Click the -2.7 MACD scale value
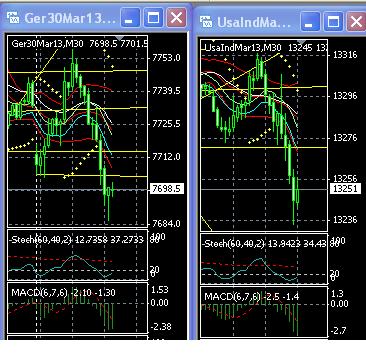The image size is (366, 361). (338, 331)
